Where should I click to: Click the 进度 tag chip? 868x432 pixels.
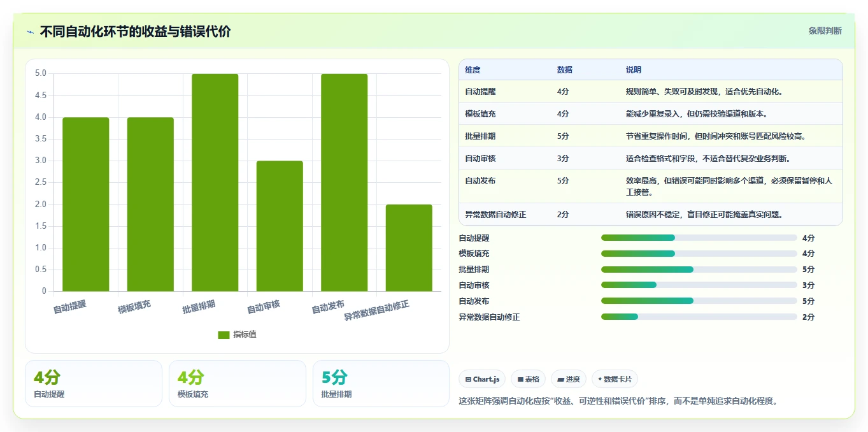(569, 379)
